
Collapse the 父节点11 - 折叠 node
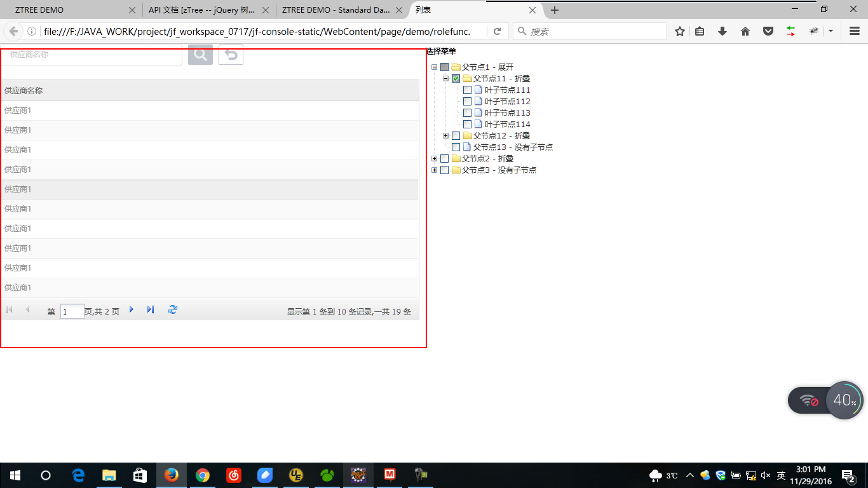click(445, 79)
